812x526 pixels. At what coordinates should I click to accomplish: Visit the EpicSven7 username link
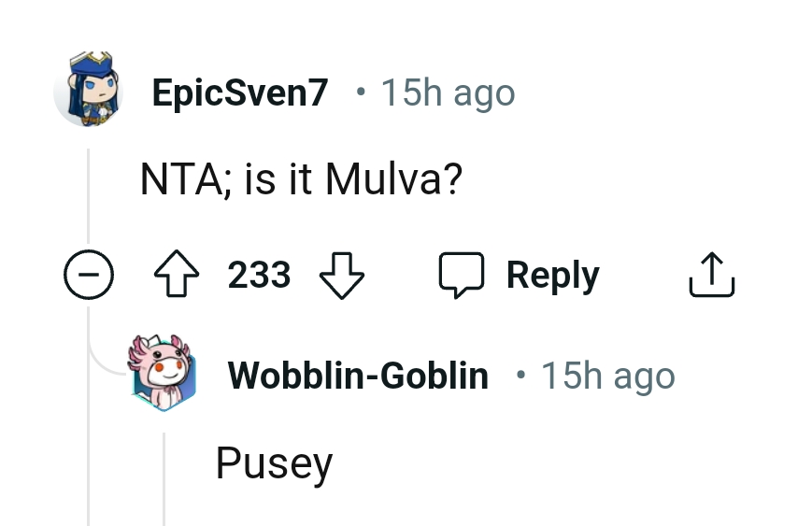click(x=240, y=92)
